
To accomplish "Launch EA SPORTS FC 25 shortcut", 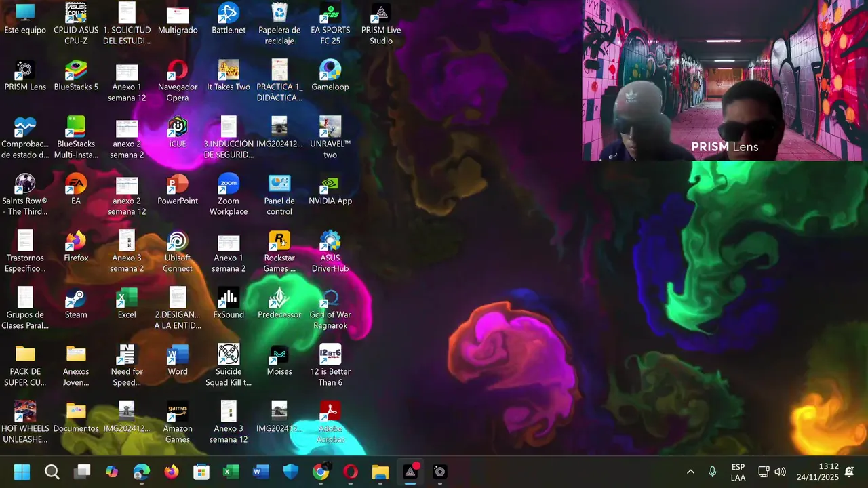I will pos(330,24).
